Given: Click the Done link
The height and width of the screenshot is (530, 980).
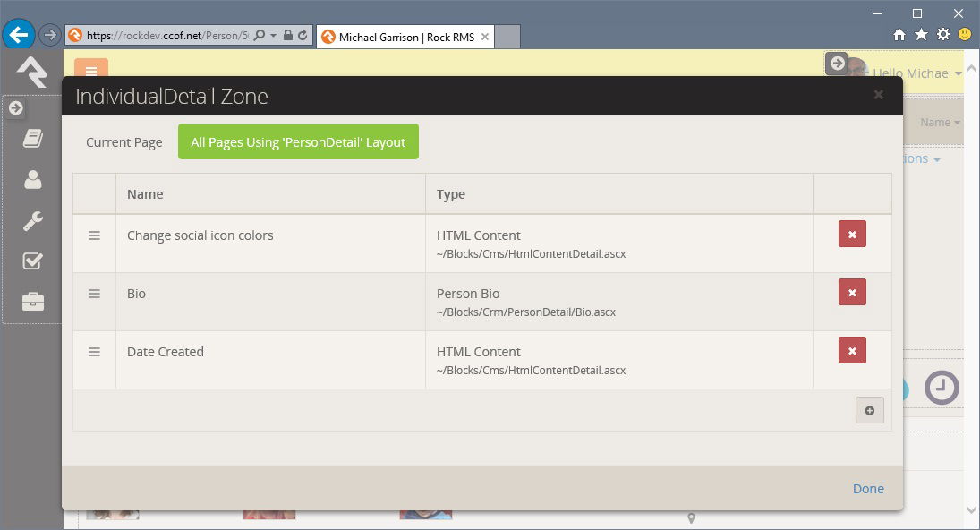Looking at the screenshot, I should [867, 489].
